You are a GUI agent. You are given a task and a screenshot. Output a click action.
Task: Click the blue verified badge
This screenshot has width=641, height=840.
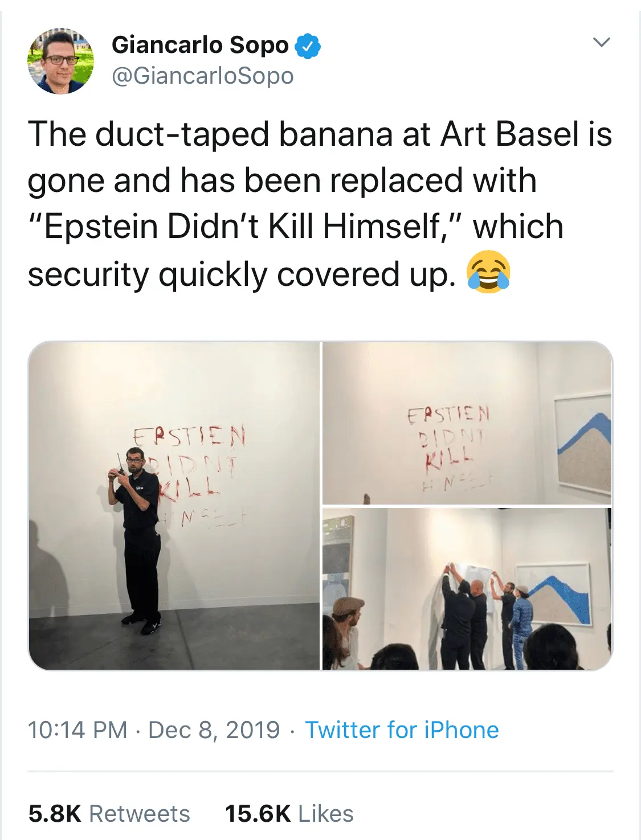tap(308, 46)
